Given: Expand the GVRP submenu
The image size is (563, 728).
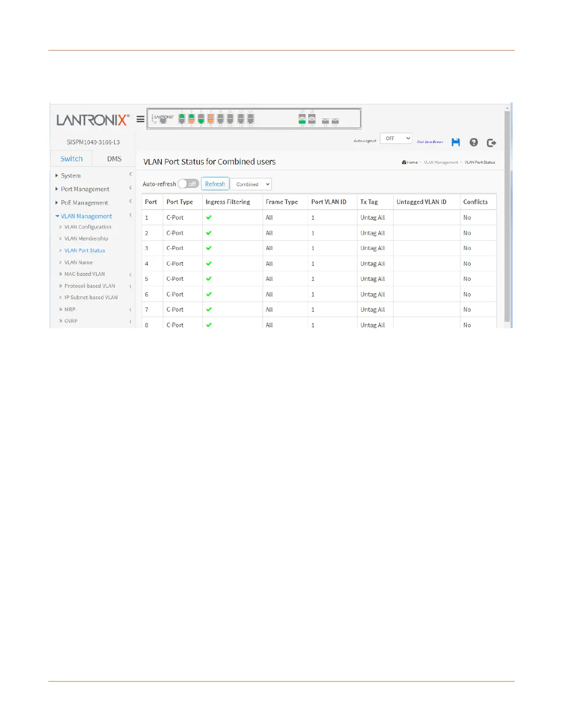Looking at the screenshot, I should (x=71, y=321).
